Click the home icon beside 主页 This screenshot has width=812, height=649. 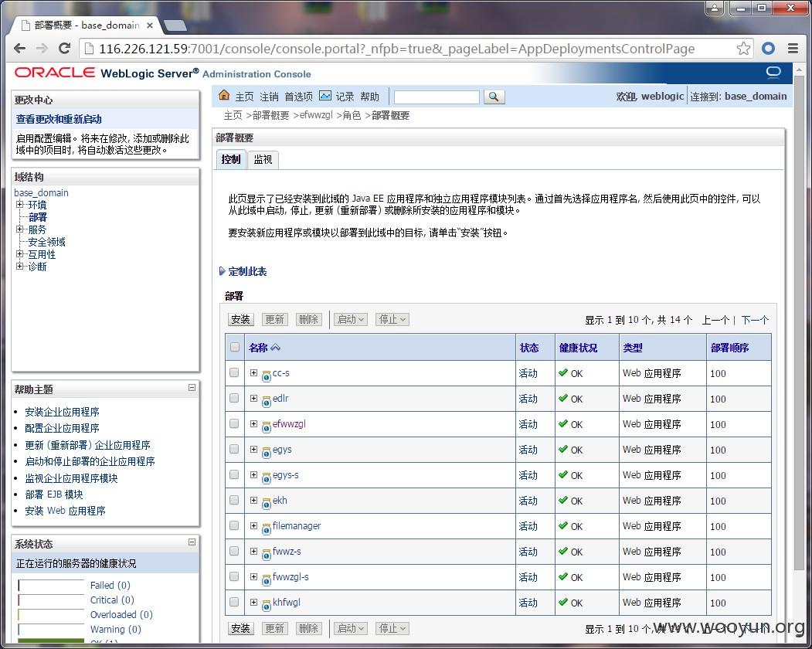pos(224,95)
